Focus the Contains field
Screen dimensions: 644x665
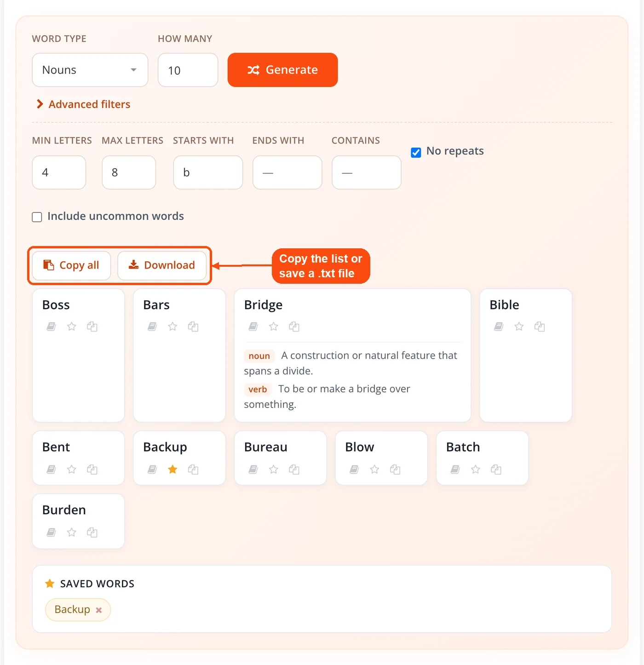pyautogui.click(x=367, y=172)
